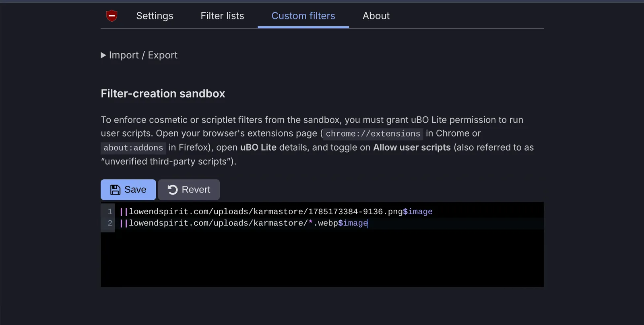This screenshot has height=325, width=644.
Task: Click the floppy disk icon in Save
Action: pyautogui.click(x=115, y=190)
